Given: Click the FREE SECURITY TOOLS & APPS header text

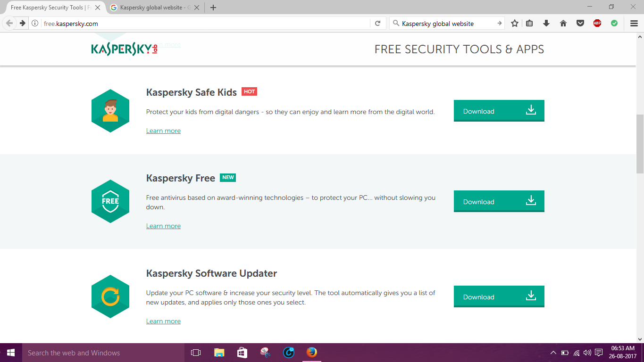Looking at the screenshot, I should [459, 49].
